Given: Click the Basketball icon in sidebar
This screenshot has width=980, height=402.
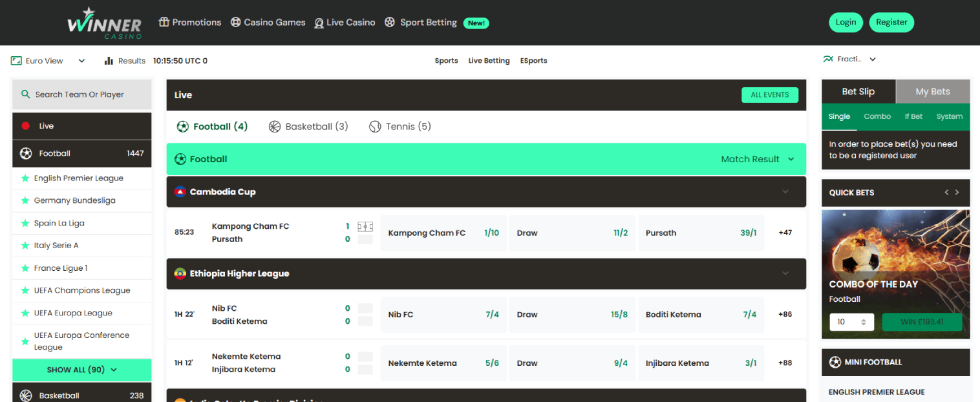Looking at the screenshot, I should [x=25, y=395].
